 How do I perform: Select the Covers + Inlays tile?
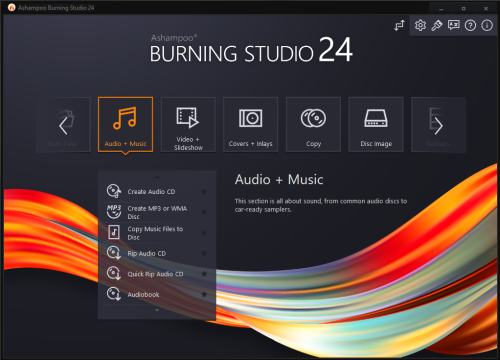tap(250, 125)
